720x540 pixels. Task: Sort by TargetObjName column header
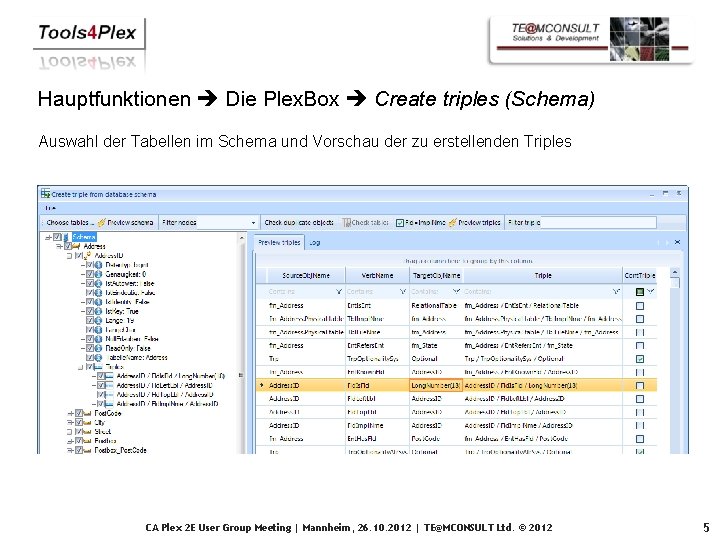[x=436, y=276]
